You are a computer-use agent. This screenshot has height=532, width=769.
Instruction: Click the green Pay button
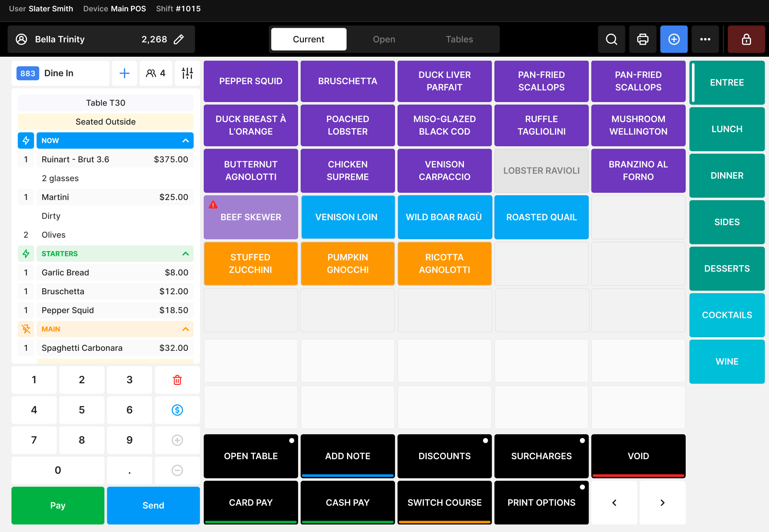pos(58,505)
